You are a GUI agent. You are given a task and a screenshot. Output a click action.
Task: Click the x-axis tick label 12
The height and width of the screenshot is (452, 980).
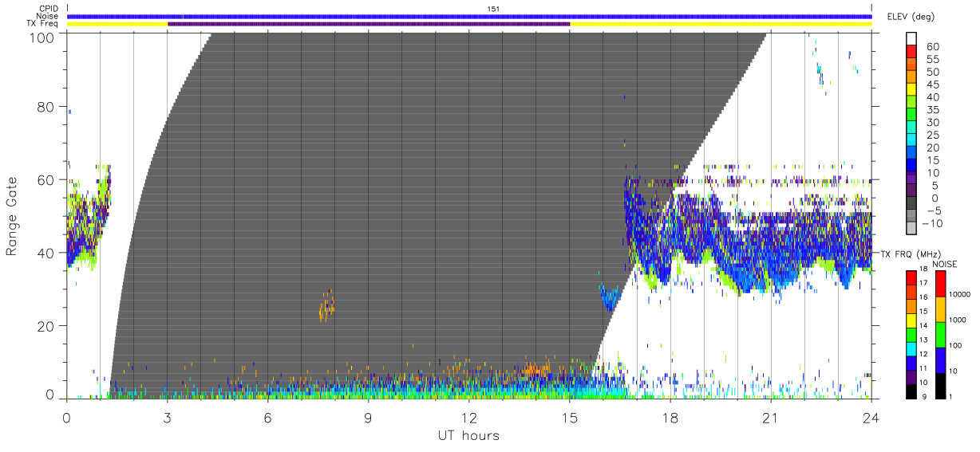click(469, 417)
